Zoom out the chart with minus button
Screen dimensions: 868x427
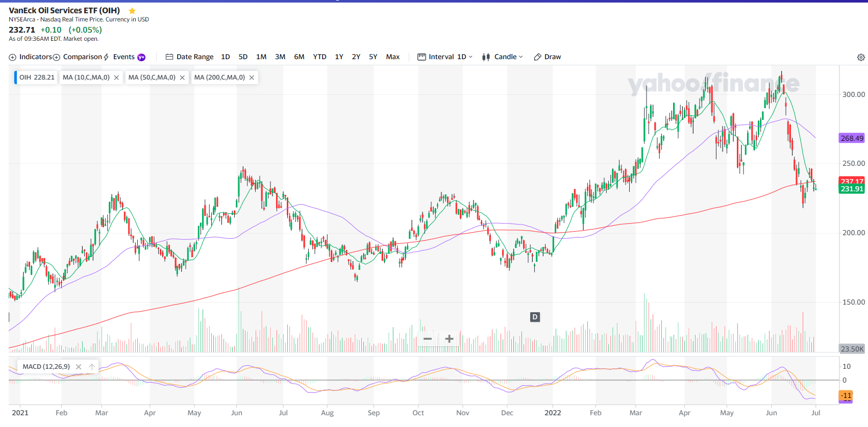(428, 339)
